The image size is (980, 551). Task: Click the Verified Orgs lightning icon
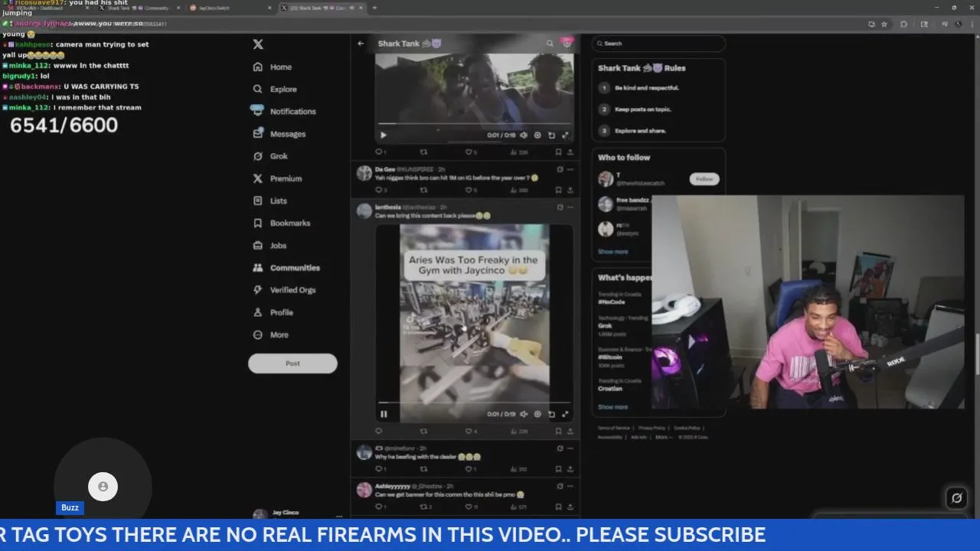pyautogui.click(x=258, y=290)
